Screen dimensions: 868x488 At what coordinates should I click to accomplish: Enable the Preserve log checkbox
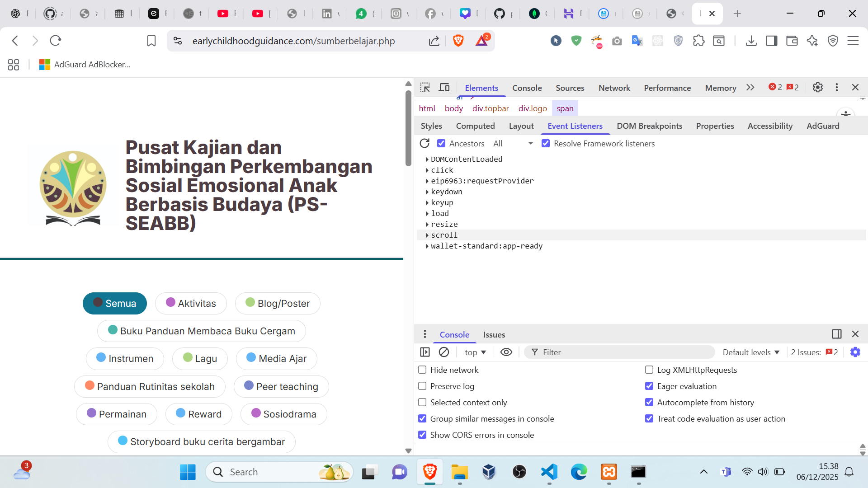pyautogui.click(x=422, y=386)
